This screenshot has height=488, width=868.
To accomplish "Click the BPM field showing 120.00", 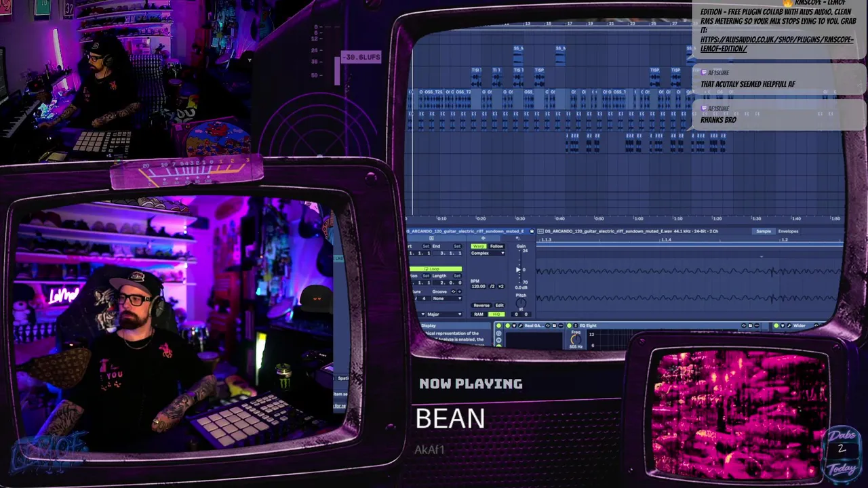I will pyautogui.click(x=479, y=286).
